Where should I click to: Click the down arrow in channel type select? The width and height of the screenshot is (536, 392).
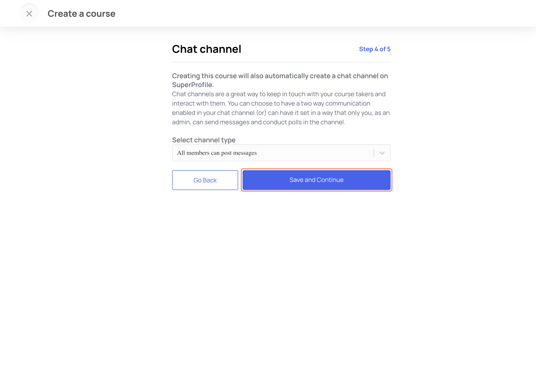click(382, 153)
